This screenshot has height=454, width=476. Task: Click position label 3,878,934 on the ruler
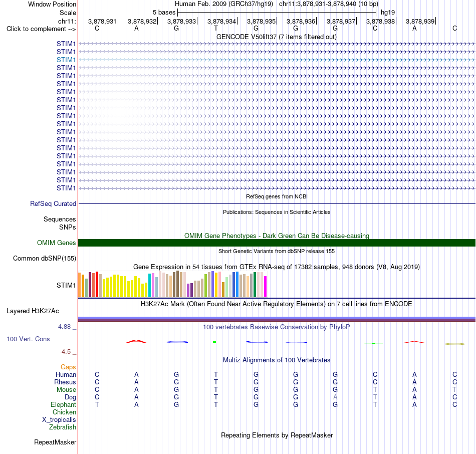221,21
